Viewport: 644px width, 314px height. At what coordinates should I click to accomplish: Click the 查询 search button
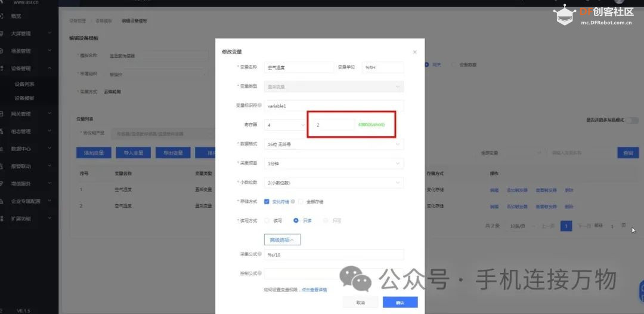[628, 152]
